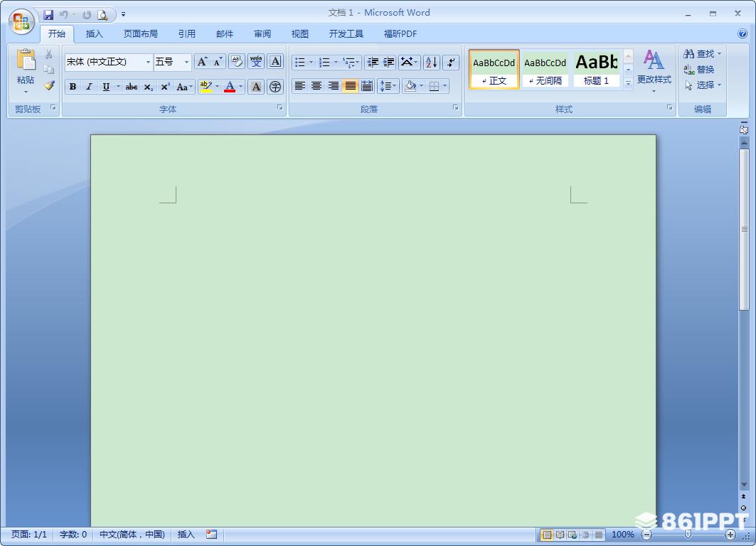Image resolution: width=756 pixels, height=546 pixels.
Task: Toggle superscript formatting
Action: click(166, 87)
